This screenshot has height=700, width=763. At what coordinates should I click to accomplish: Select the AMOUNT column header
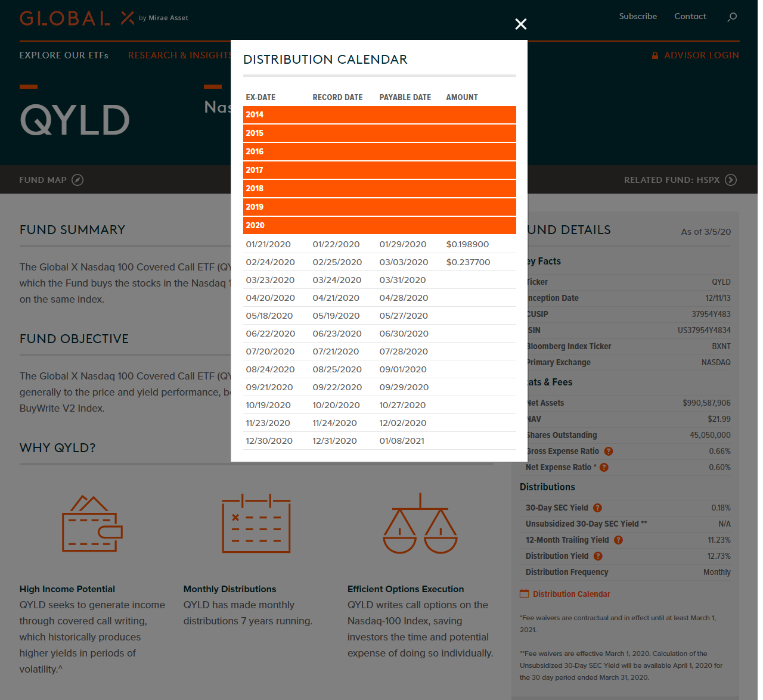(x=462, y=98)
